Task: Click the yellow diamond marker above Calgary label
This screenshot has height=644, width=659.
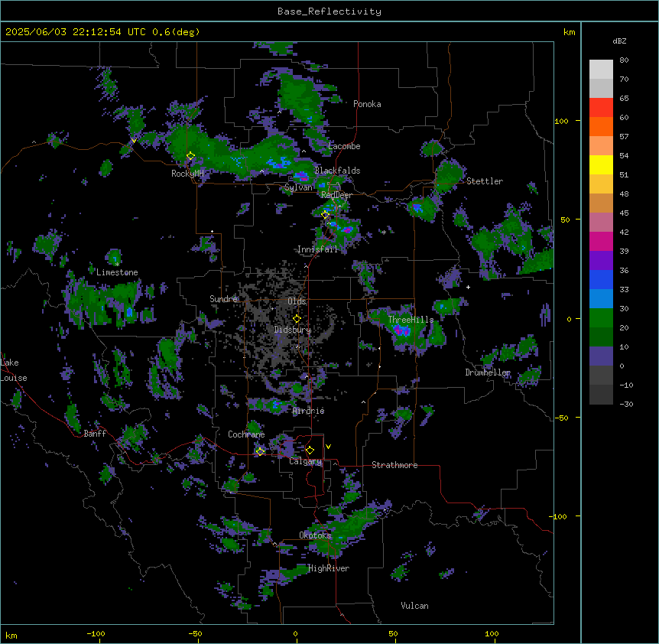Action: click(310, 450)
